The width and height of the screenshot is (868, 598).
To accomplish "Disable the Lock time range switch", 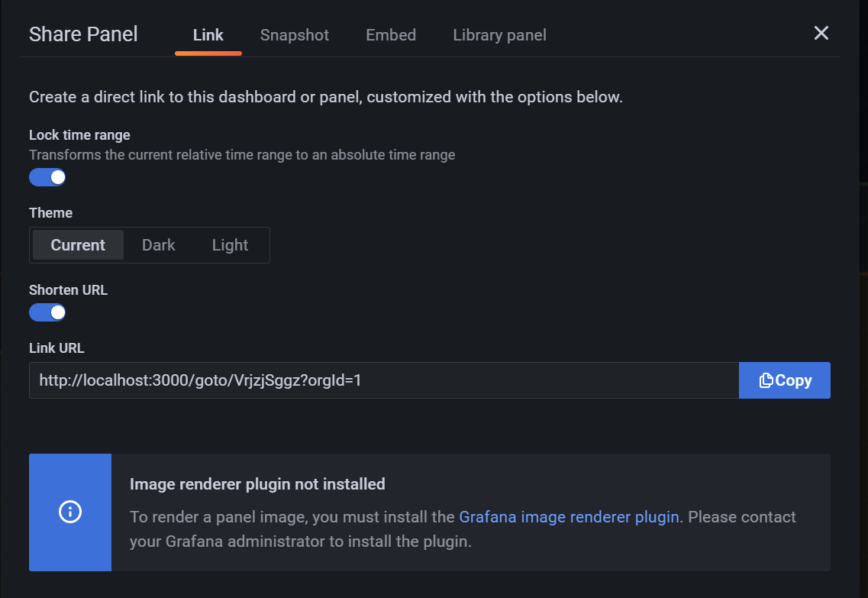I will (47, 177).
